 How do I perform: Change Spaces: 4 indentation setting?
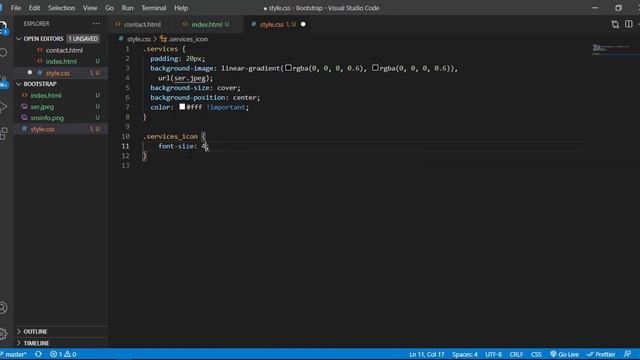tap(464, 354)
